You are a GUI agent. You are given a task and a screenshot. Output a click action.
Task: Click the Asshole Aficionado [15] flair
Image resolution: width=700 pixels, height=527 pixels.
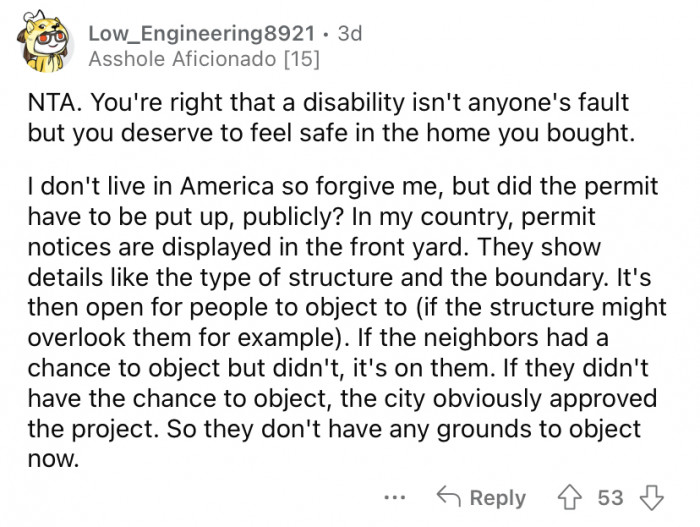pyautogui.click(x=205, y=60)
